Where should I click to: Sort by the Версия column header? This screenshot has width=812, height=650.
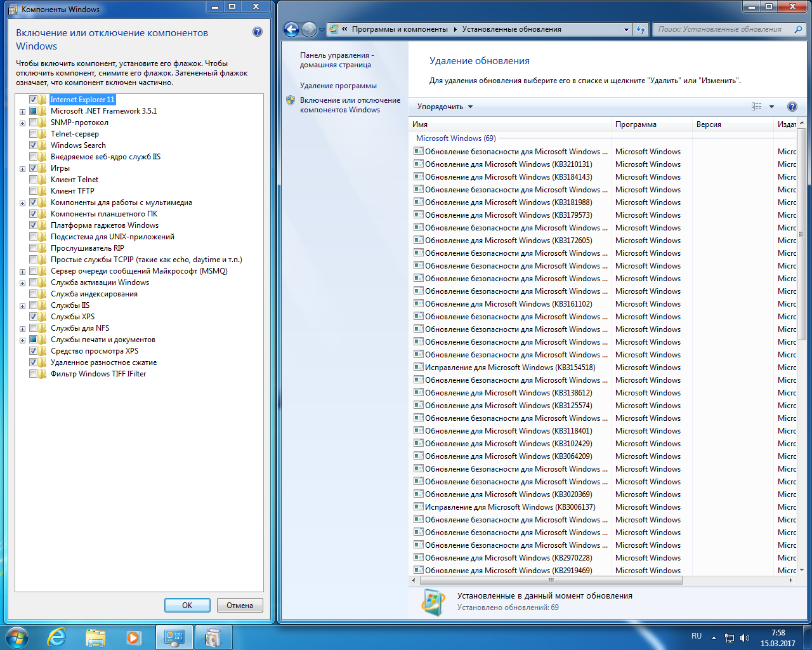pyautogui.click(x=733, y=124)
